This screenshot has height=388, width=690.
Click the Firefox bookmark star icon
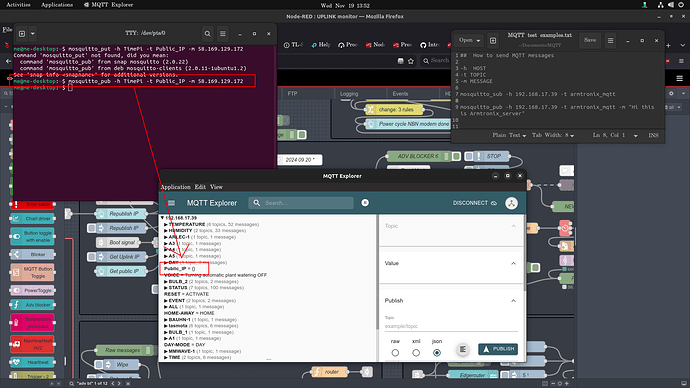[x=411, y=61]
